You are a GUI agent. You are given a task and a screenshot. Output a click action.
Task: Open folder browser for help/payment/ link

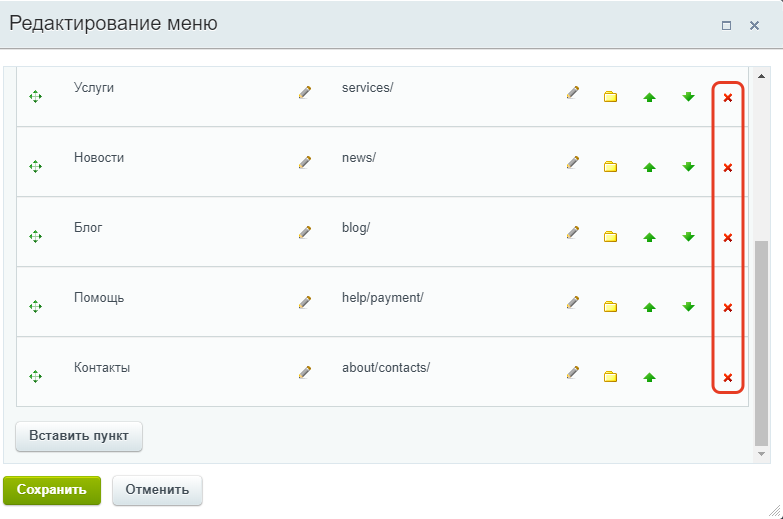(610, 307)
